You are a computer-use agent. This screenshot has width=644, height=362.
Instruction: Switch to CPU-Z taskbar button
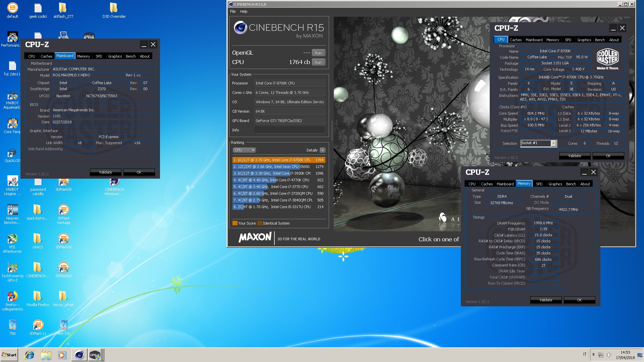tap(96, 355)
